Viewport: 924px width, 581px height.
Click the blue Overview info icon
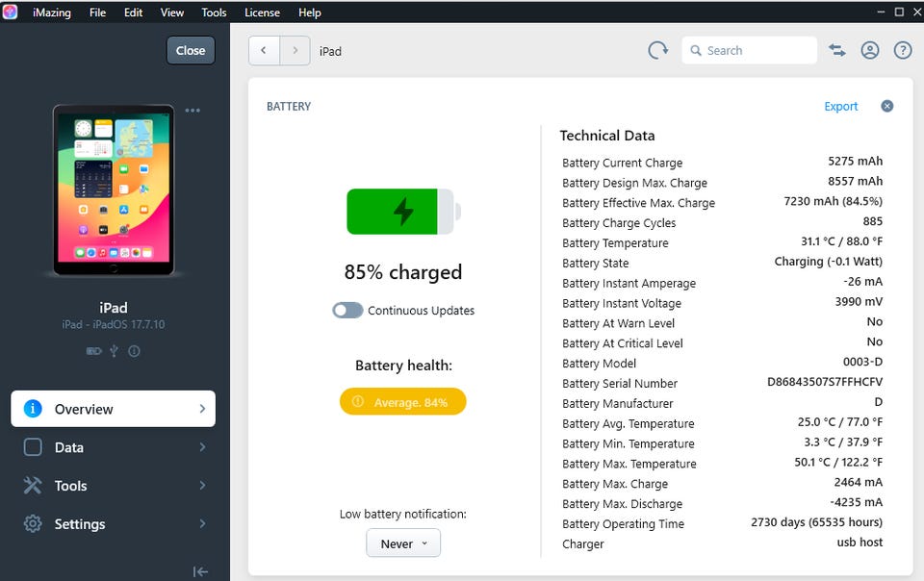pyautogui.click(x=33, y=409)
